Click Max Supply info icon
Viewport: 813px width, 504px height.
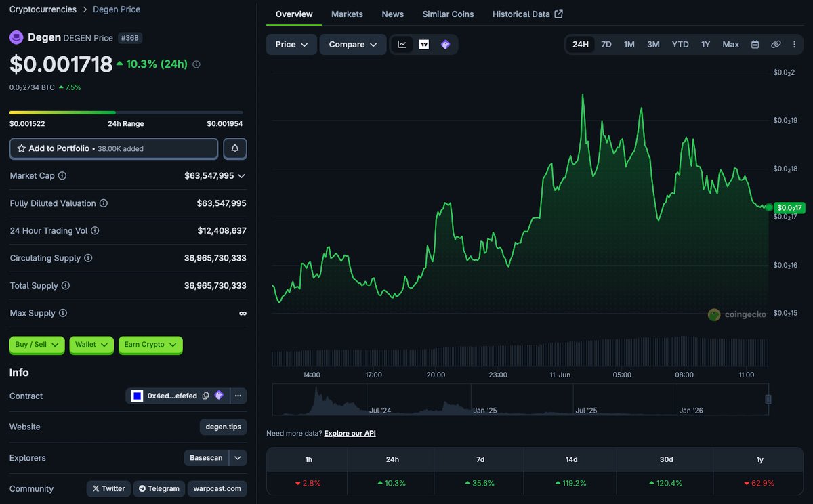click(x=63, y=313)
